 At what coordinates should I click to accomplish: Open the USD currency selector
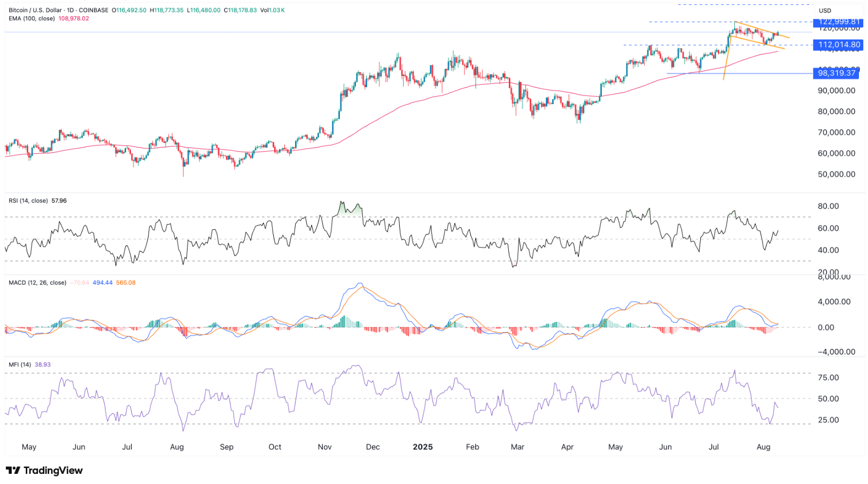(825, 11)
